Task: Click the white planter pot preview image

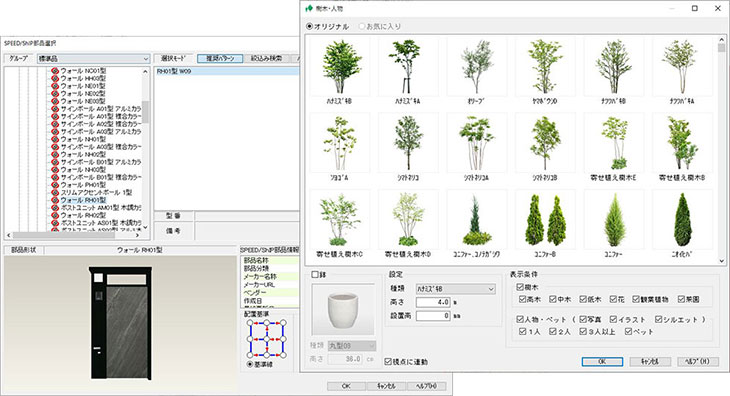Action: click(x=343, y=310)
